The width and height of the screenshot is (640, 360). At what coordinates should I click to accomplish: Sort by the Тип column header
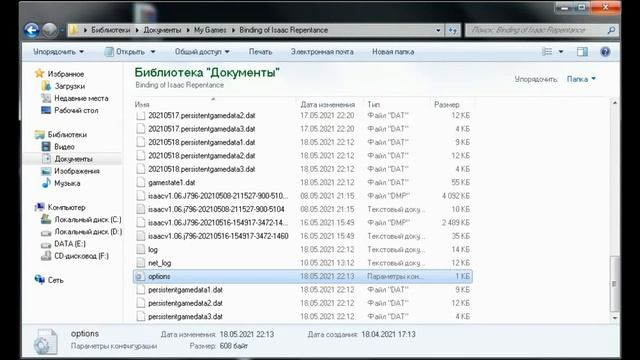point(396,104)
